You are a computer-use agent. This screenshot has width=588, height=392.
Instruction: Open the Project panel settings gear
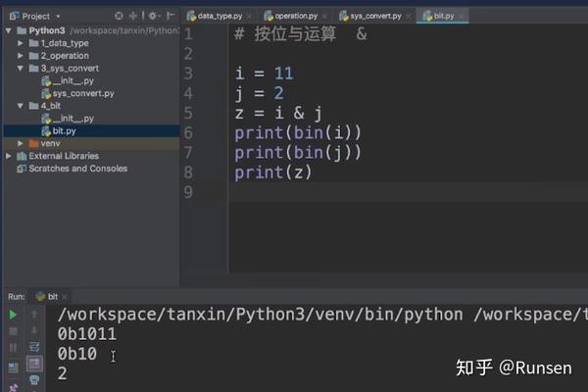153,16
